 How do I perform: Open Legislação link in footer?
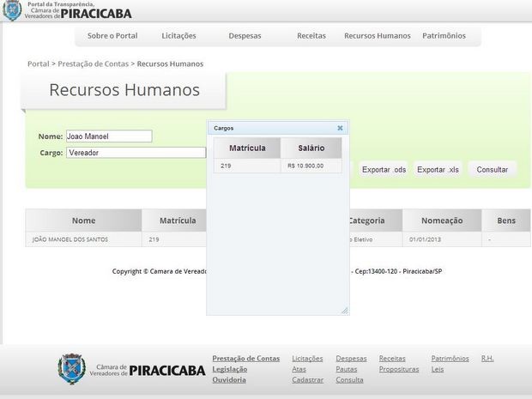click(229, 369)
